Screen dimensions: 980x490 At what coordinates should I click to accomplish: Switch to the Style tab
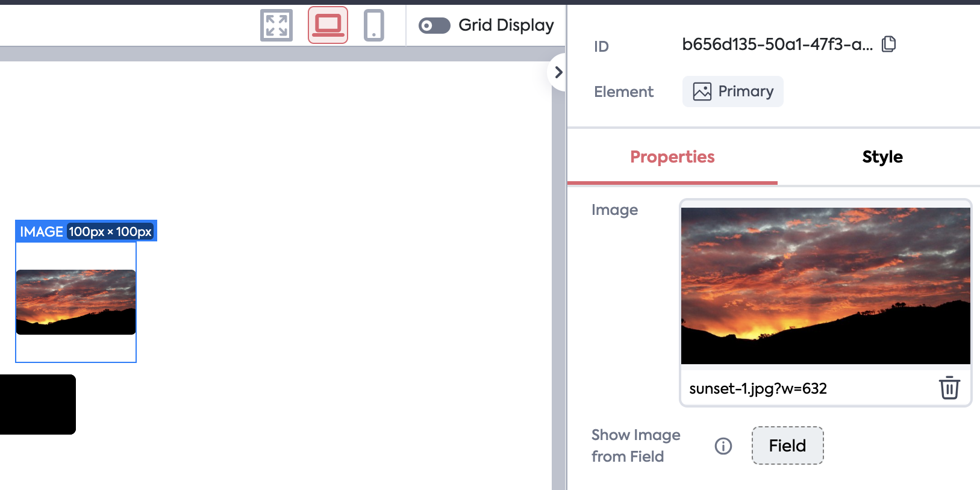click(882, 157)
